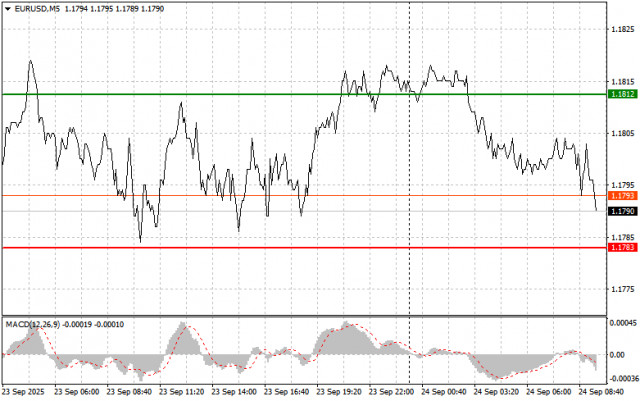Select the green 1.1812 price label
This screenshot has width=640, height=401.
tap(622, 94)
